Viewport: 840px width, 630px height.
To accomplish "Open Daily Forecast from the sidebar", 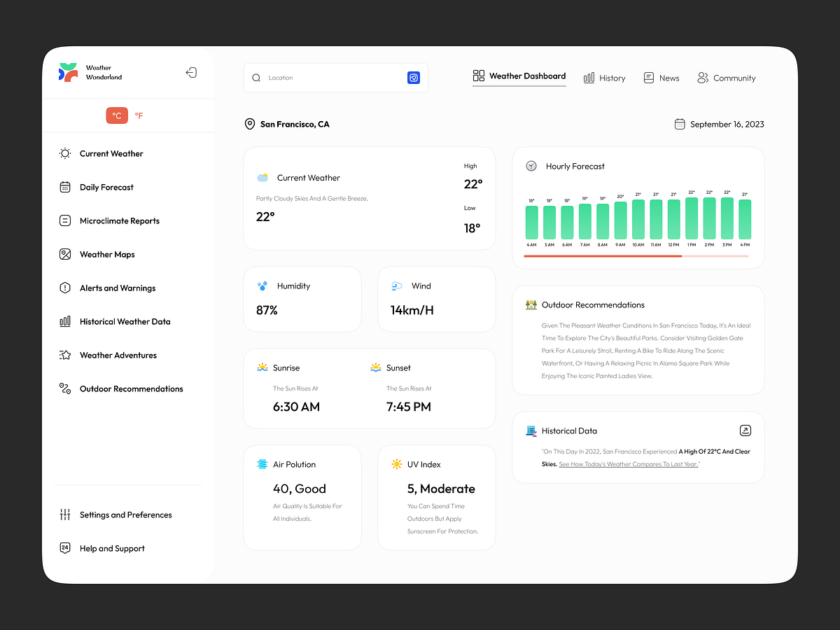I will (64, 187).
